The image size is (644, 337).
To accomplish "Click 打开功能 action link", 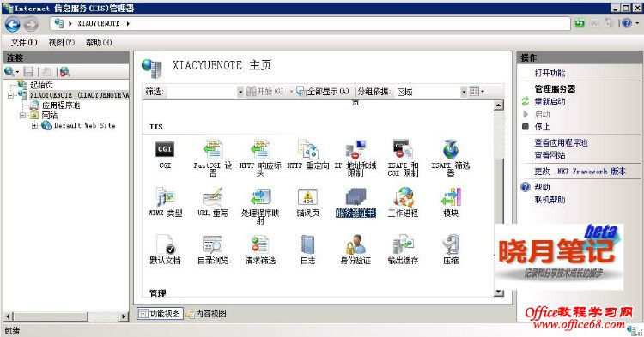I will coord(550,73).
